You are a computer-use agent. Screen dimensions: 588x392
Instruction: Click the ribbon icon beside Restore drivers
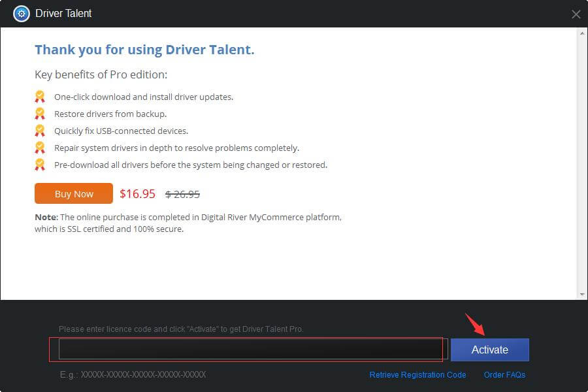[40, 114]
